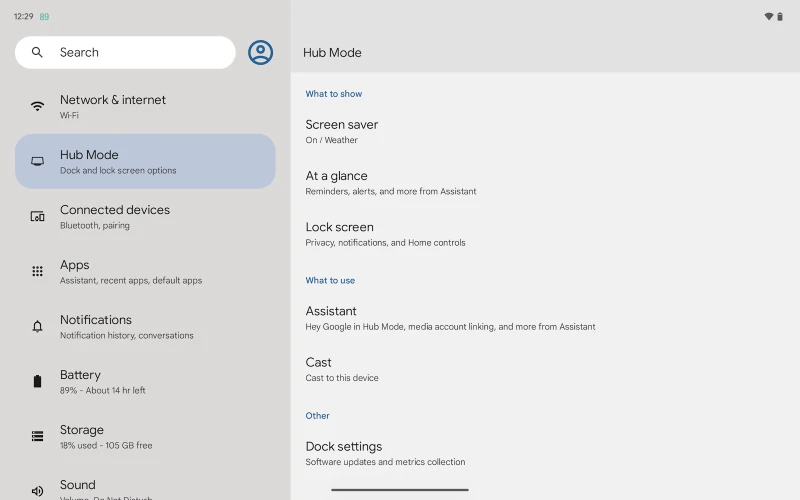The width and height of the screenshot is (800, 500).
Task: Open Screen saver settings
Action: coord(342,131)
